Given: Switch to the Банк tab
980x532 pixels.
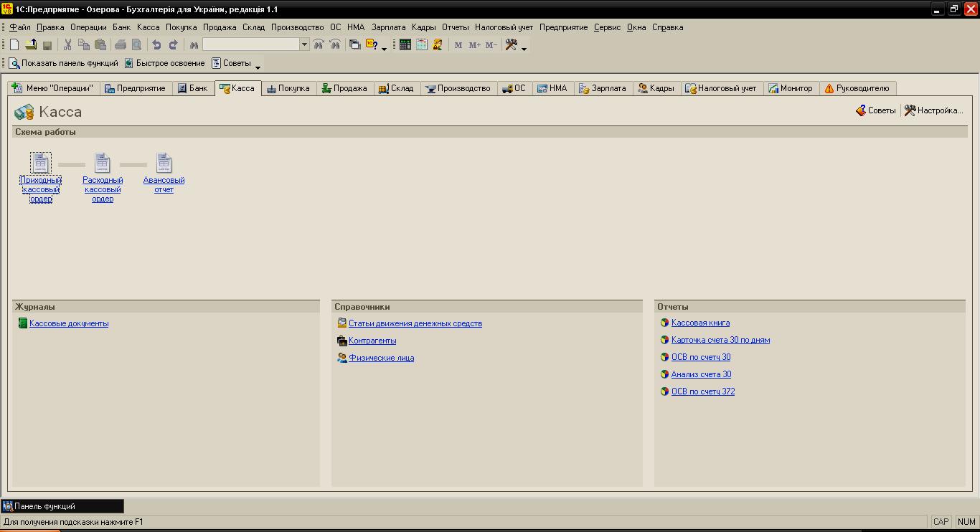Looking at the screenshot, I should click(x=193, y=88).
